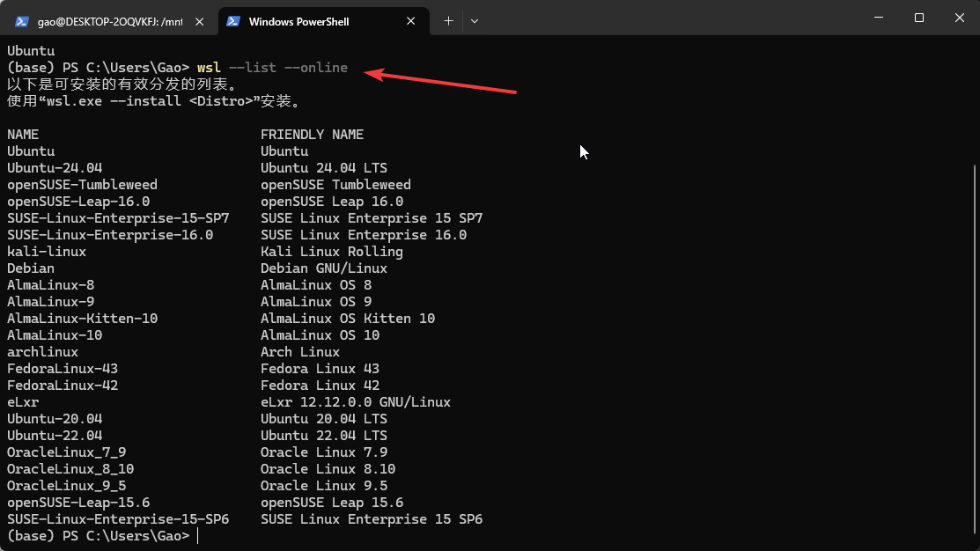Expand the new tab profile dropdown
This screenshot has height=551, width=980.
(x=475, y=20)
